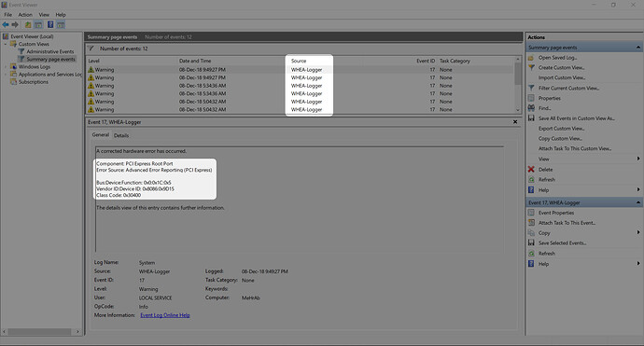
Task: Close the Event 17 WHEA-Logger preview pane
Action: click(515, 122)
